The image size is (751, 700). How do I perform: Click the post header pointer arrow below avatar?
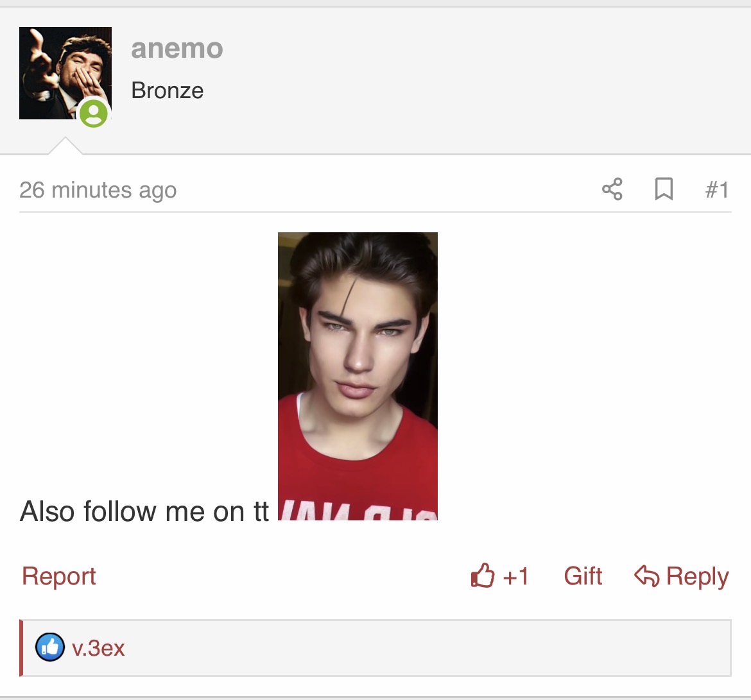(x=65, y=146)
